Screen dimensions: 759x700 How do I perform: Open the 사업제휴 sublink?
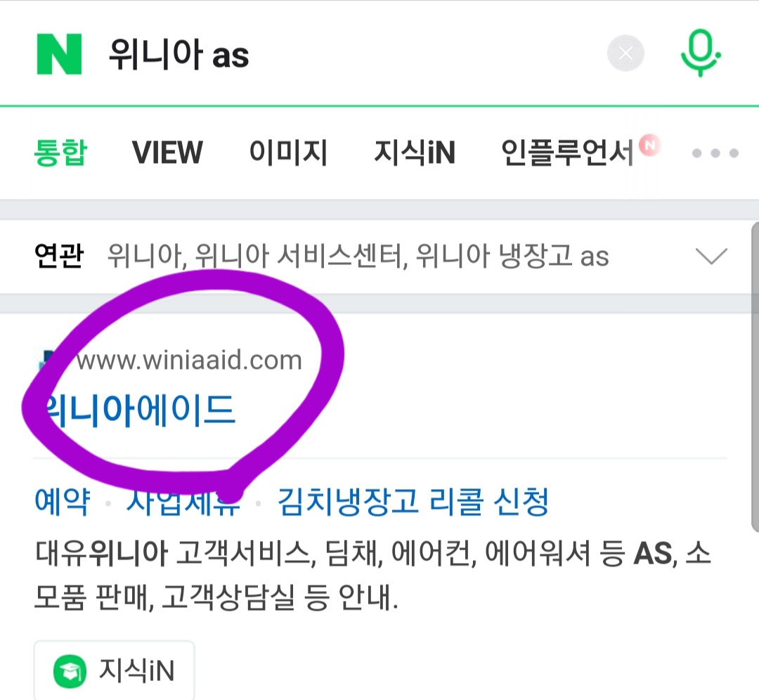[183, 501]
